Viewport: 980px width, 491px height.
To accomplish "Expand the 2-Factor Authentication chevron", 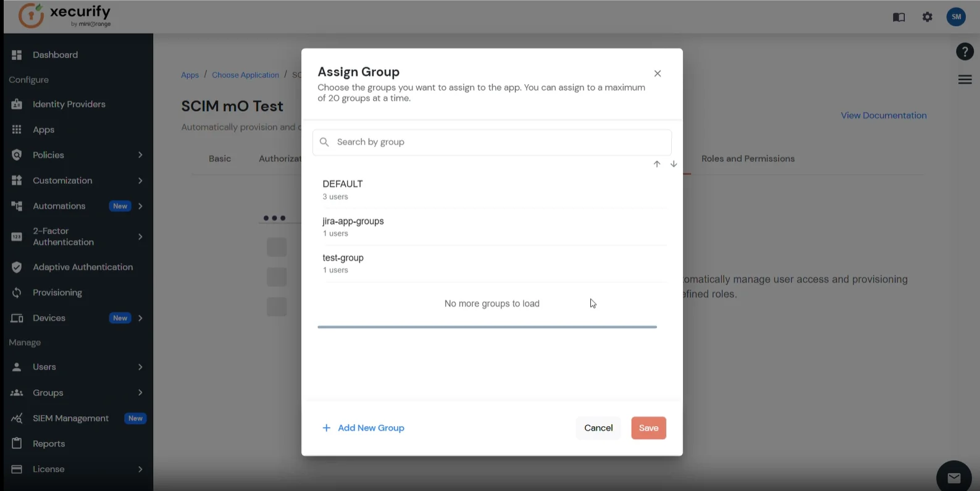I will pos(140,237).
